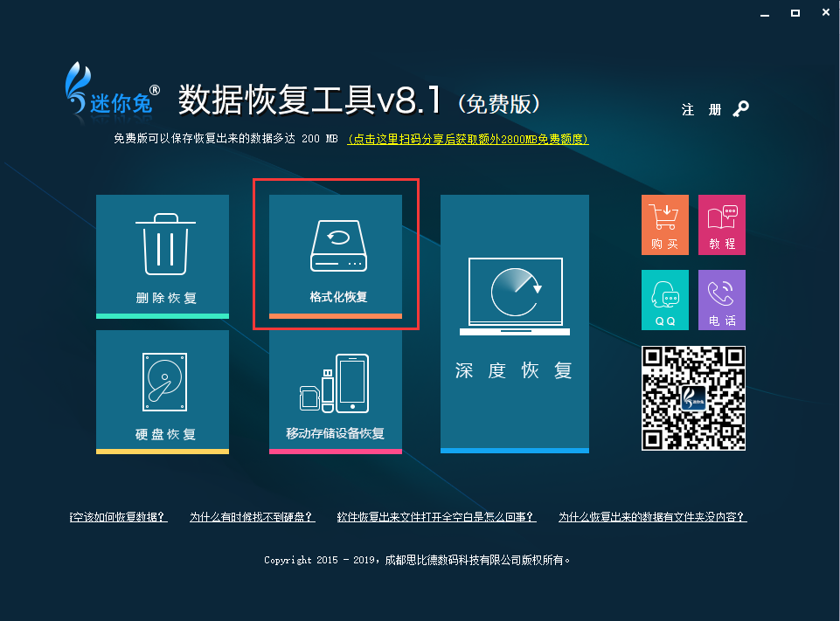Select the 格式化恢复 format recovery tile
The image size is (840, 621).
point(336,257)
